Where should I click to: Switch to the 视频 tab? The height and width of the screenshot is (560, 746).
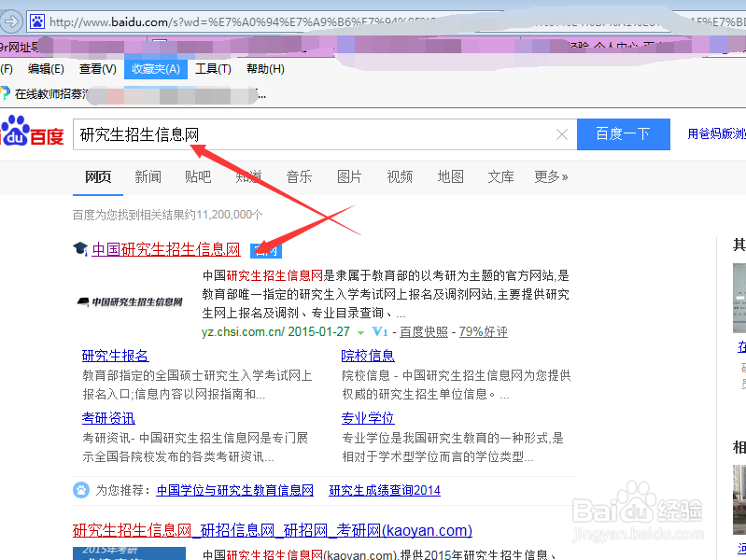pyautogui.click(x=400, y=177)
